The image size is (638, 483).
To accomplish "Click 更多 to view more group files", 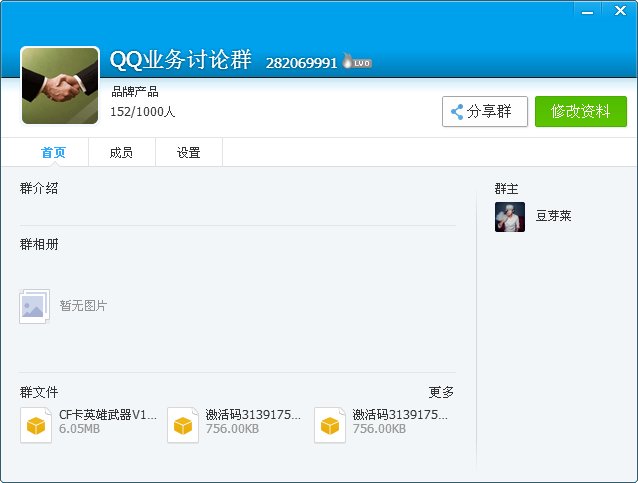I will 441,392.
